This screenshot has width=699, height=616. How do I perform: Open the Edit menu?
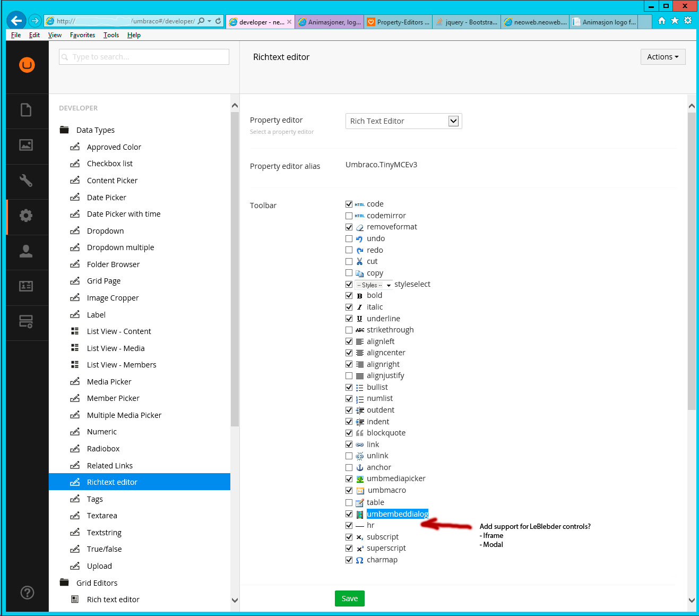click(34, 35)
